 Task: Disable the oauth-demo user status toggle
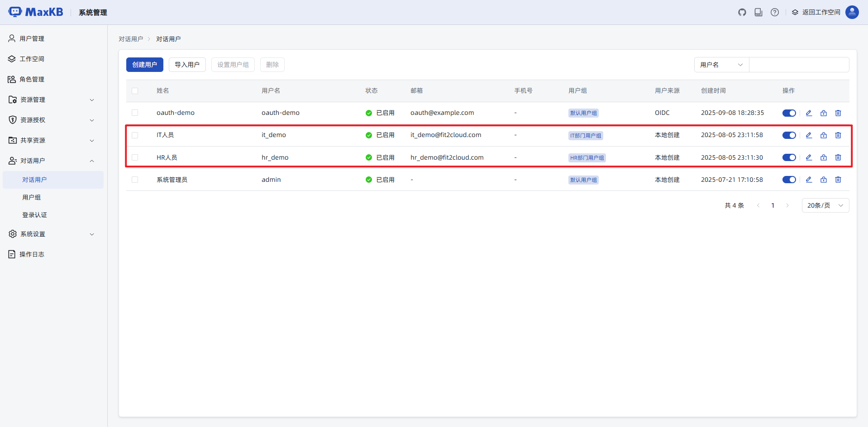(x=789, y=113)
